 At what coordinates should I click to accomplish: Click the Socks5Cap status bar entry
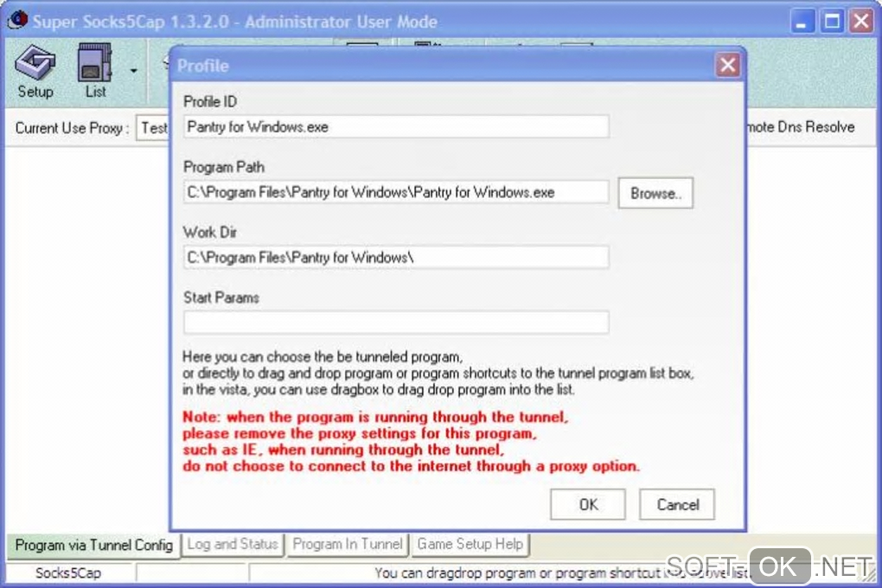pos(68,572)
